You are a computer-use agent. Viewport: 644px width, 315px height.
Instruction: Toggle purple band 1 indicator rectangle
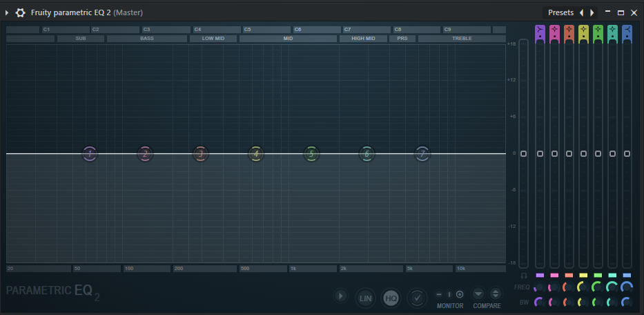pos(540,275)
